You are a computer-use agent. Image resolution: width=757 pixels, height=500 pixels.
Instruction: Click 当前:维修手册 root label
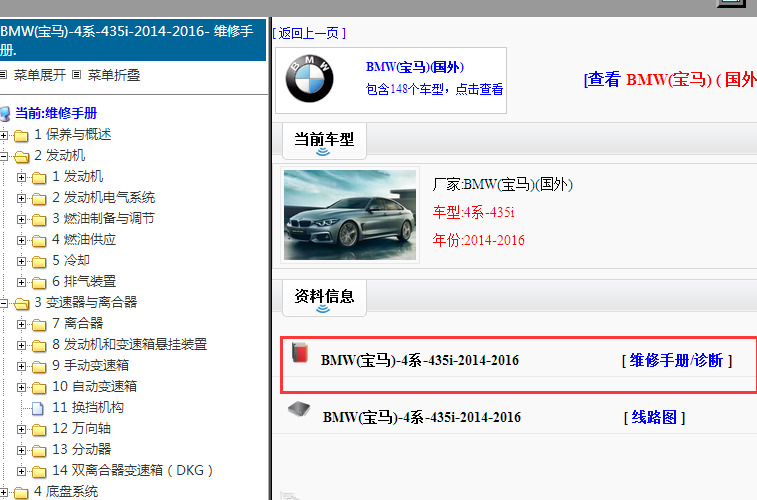(x=56, y=113)
